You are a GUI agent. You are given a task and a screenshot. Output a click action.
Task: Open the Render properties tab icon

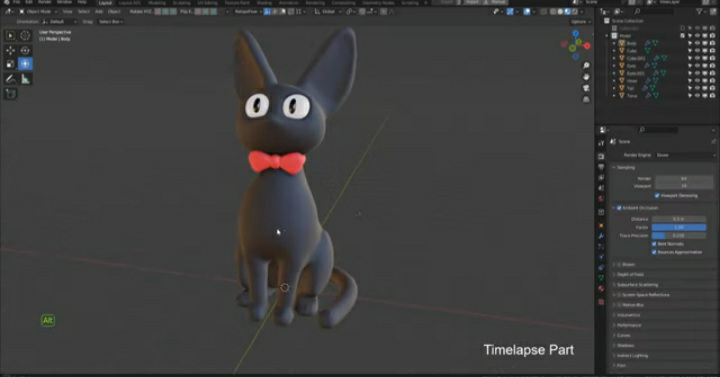(601, 156)
